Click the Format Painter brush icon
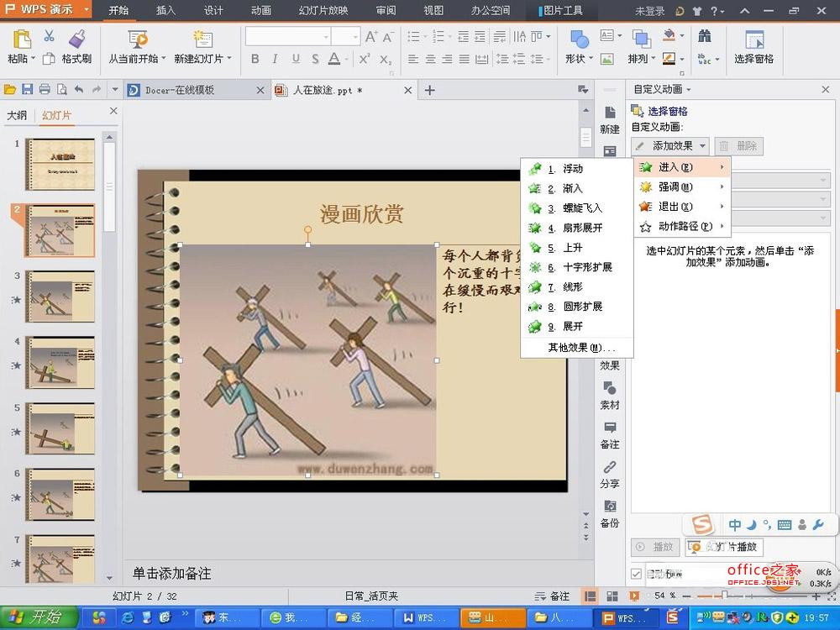 pyautogui.click(x=76, y=39)
